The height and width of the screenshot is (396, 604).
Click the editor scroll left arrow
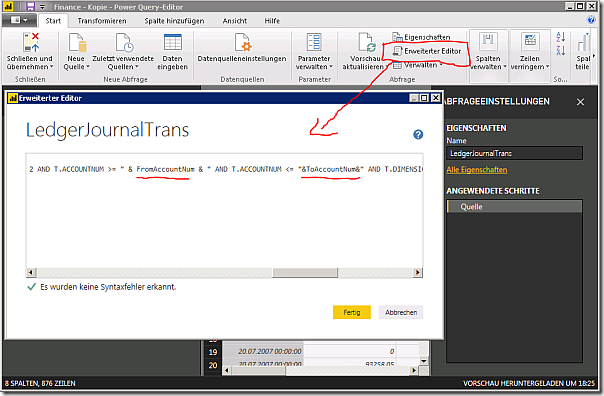(31, 273)
